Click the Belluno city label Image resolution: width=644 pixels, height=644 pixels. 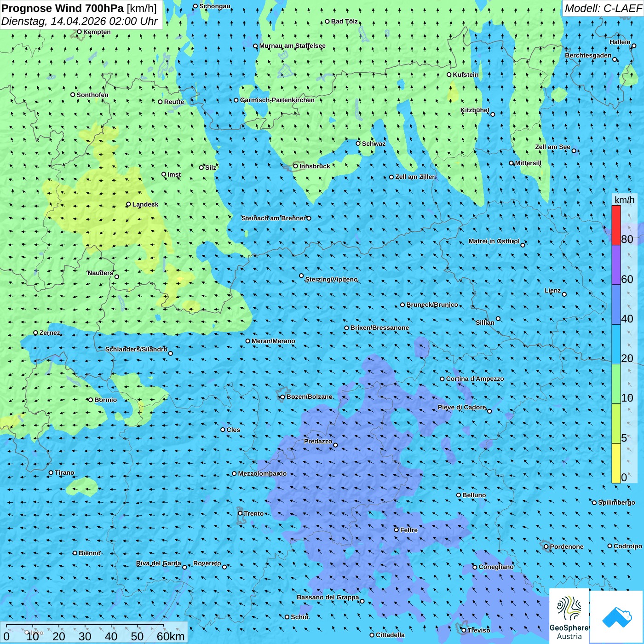click(x=474, y=495)
